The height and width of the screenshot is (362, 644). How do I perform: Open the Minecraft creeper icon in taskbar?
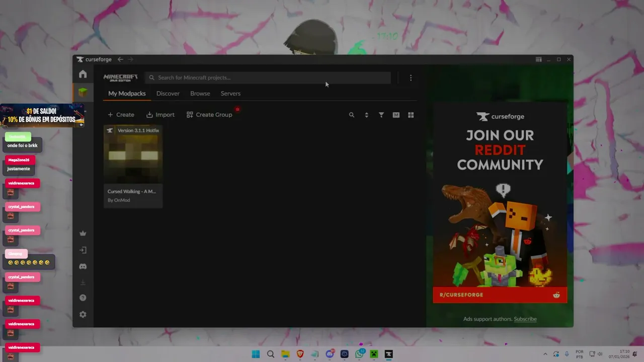coord(374,354)
